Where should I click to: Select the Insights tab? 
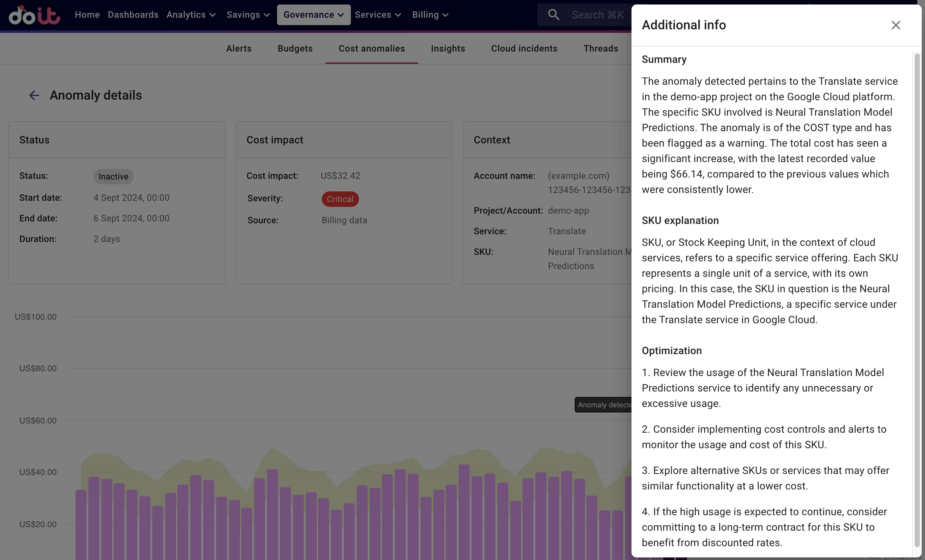point(448,48)
